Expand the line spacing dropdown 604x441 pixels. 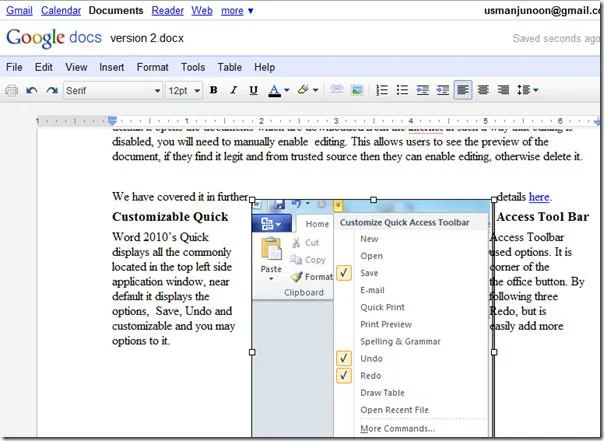(527, 90)
